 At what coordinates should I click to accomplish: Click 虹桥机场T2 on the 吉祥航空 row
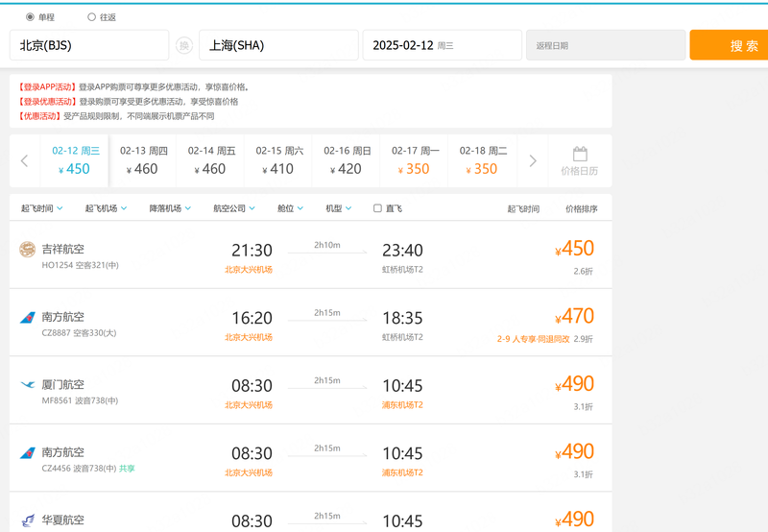402,270
